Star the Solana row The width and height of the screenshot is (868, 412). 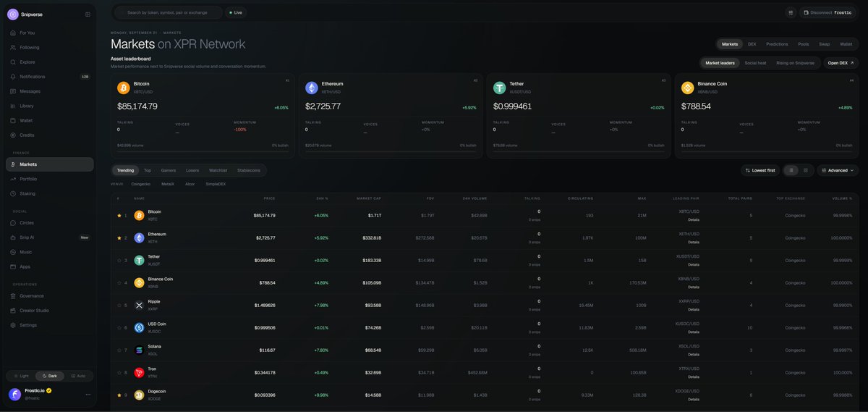tap(119, 350)
